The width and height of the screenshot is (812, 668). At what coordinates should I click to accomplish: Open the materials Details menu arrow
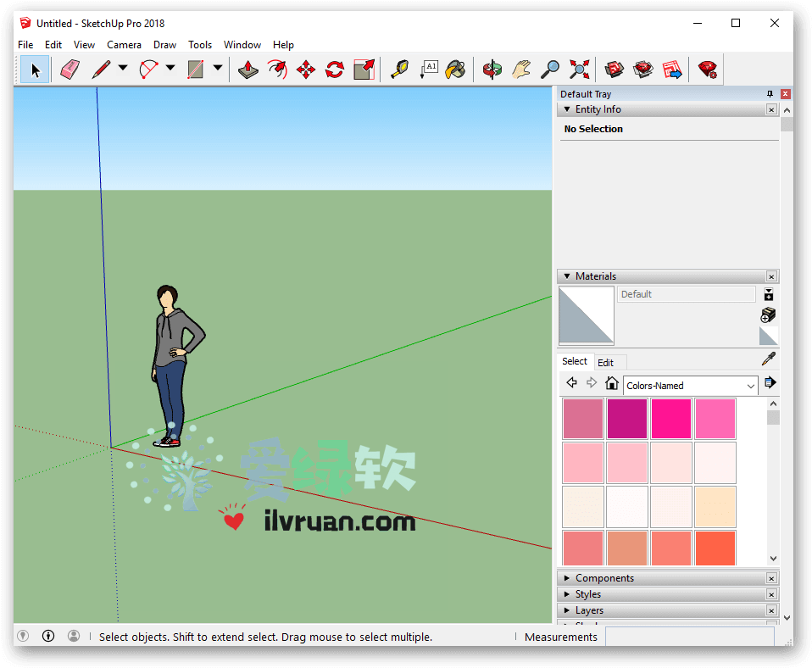click(x=770, y=382)
